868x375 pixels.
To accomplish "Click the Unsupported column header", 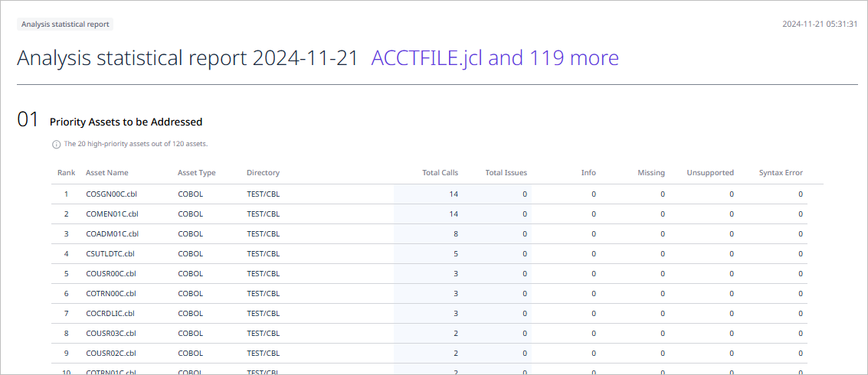I will pos(709,173).
